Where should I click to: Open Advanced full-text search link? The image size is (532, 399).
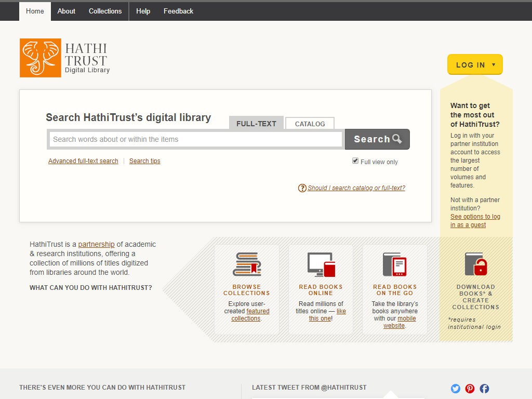pos(83,161)
